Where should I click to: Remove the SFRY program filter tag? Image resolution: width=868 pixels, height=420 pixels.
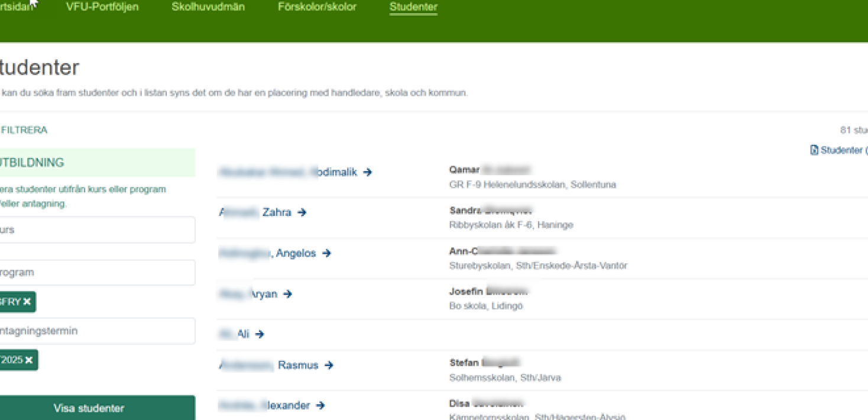(x=27, y=302)
